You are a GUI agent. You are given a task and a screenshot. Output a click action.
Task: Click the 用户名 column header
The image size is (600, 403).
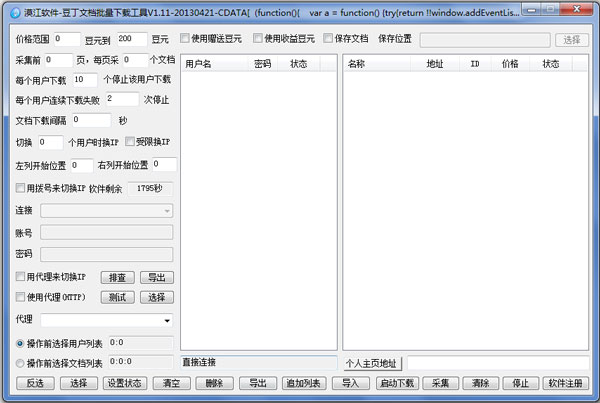[215, 64]
